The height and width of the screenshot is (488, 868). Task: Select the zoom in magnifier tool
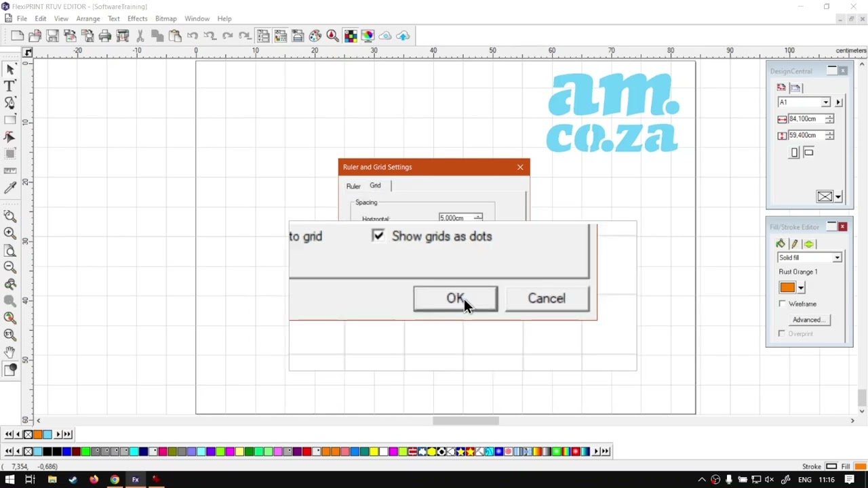coord(10,233)
